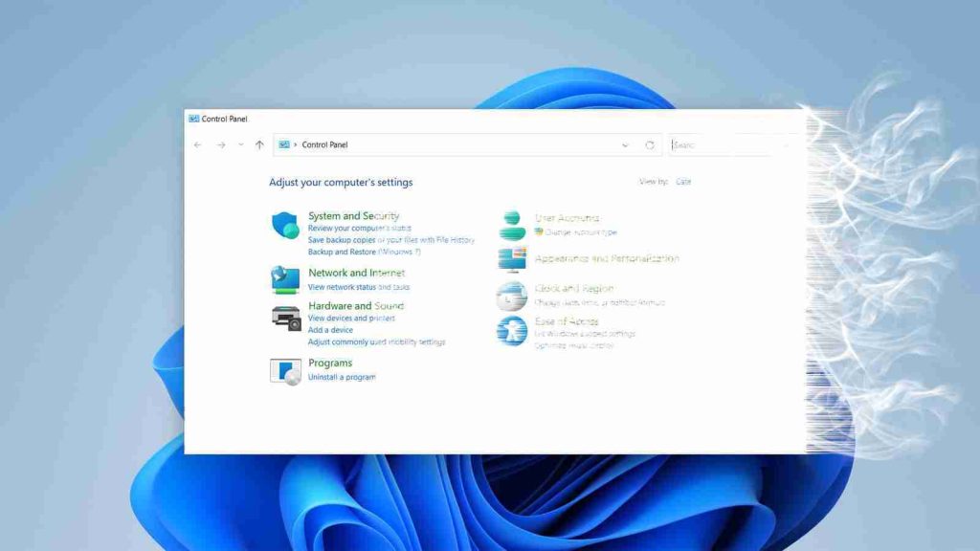This screenshot has width=980, height=551.
Task: Expand the address bar history dropdown
Action: point(625,145)
